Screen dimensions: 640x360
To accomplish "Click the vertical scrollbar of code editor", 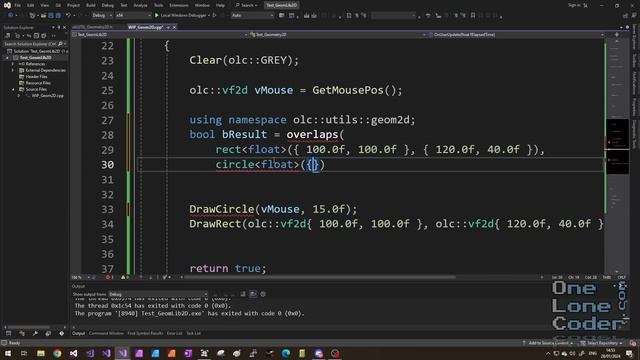I will coord(617,155).
